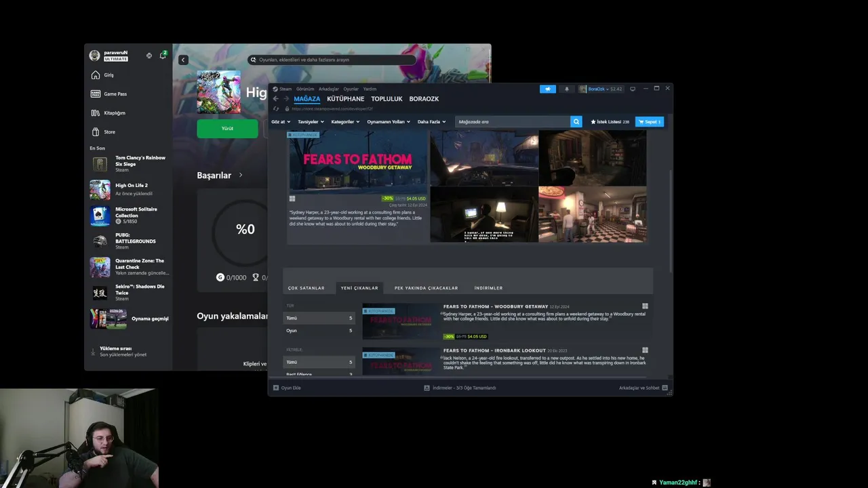Click Oyun Ekle at Steam's bottom bar
The width and height of the screenshot is (868, 488).
pos(287,388)
